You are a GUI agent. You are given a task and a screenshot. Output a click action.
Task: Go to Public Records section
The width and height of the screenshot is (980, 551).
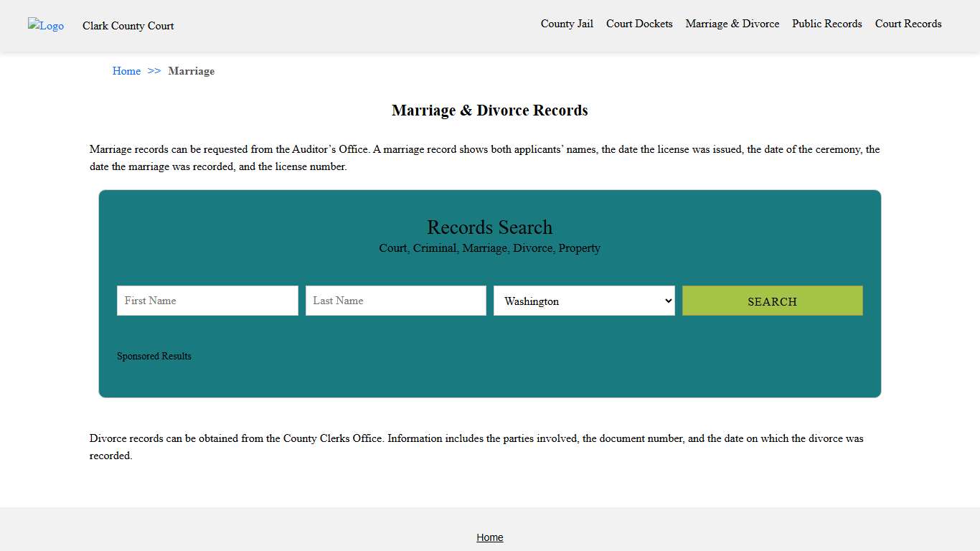click(x=826, y=24)
